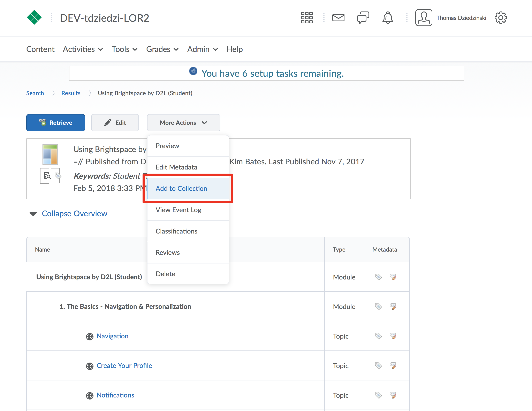Select Preview from More Actions menu

(x=188, y=146)
